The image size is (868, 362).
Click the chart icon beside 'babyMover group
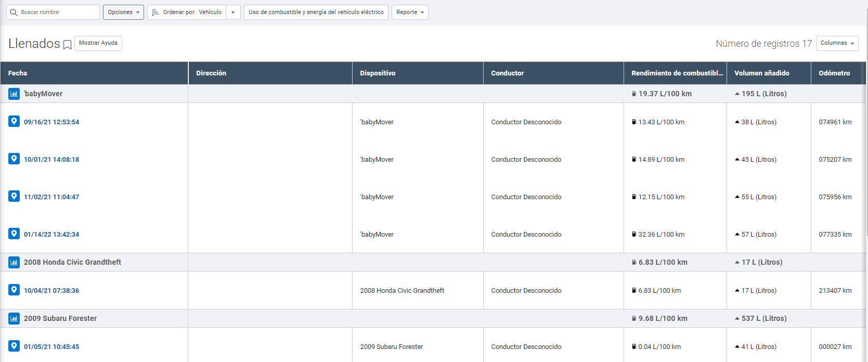pos(14,94)
